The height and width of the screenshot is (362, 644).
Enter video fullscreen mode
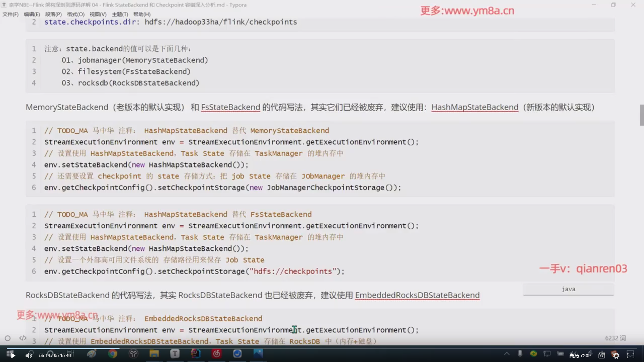pyautogui.click(x=631, y=355)
